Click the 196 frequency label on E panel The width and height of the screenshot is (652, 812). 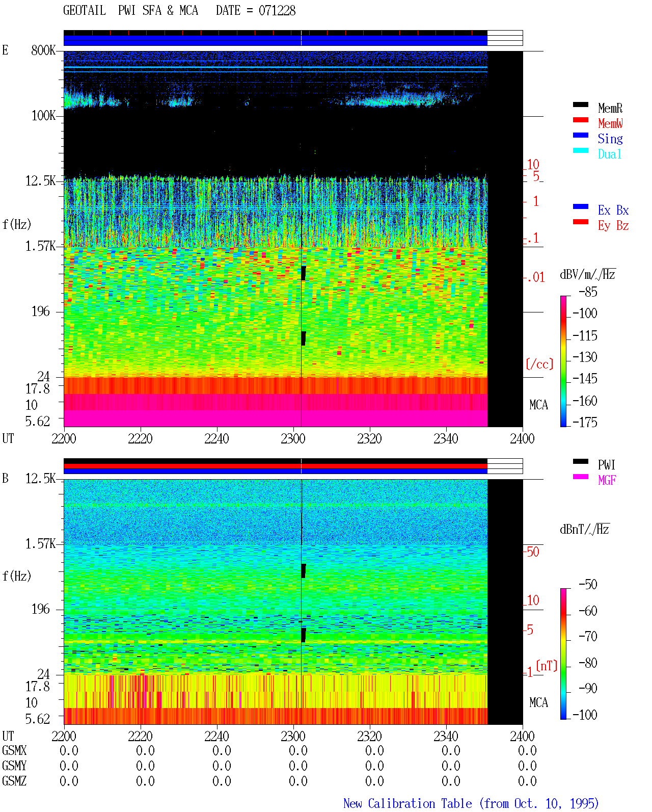(41, 311)
